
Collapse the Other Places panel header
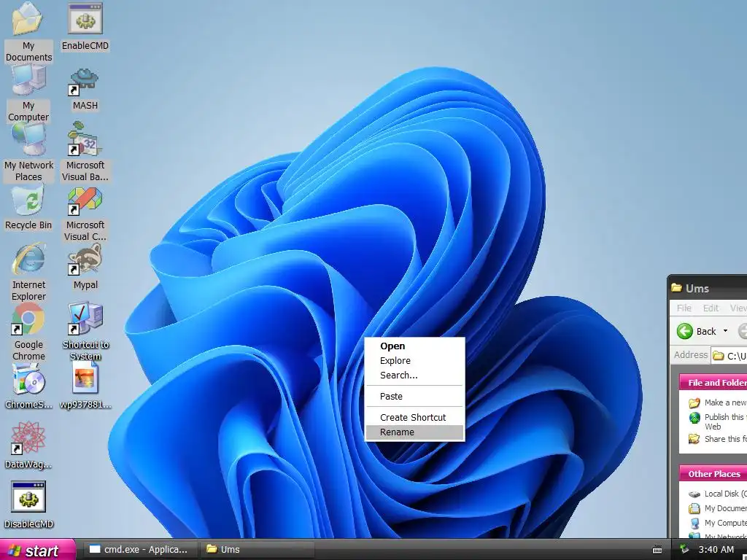pos(713,474)
